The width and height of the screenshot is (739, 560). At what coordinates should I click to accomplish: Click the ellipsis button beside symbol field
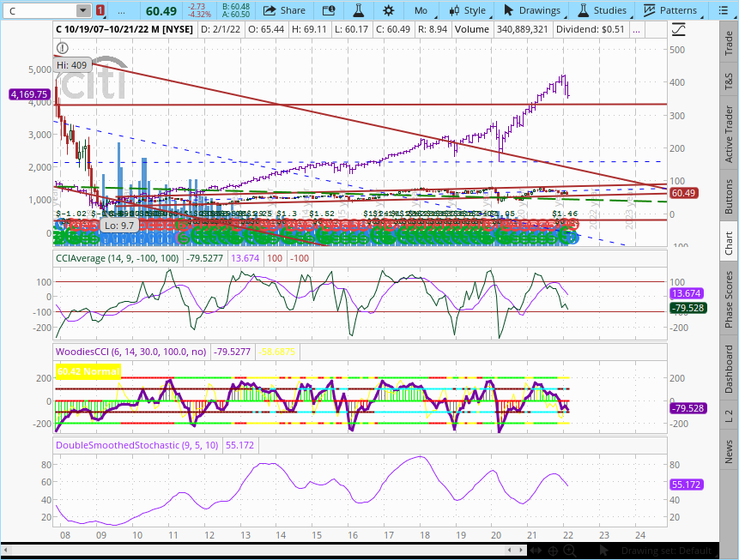click(122, 10)
